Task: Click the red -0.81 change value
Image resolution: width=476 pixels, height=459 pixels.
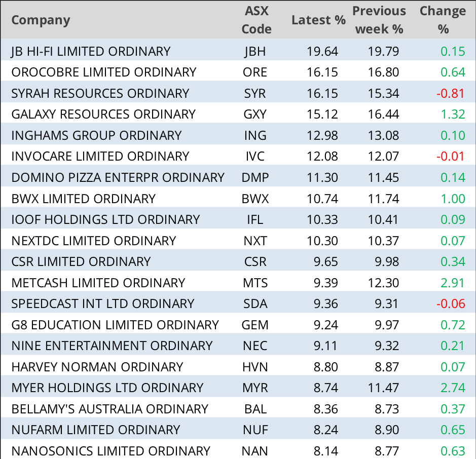Action: (451, 93)
